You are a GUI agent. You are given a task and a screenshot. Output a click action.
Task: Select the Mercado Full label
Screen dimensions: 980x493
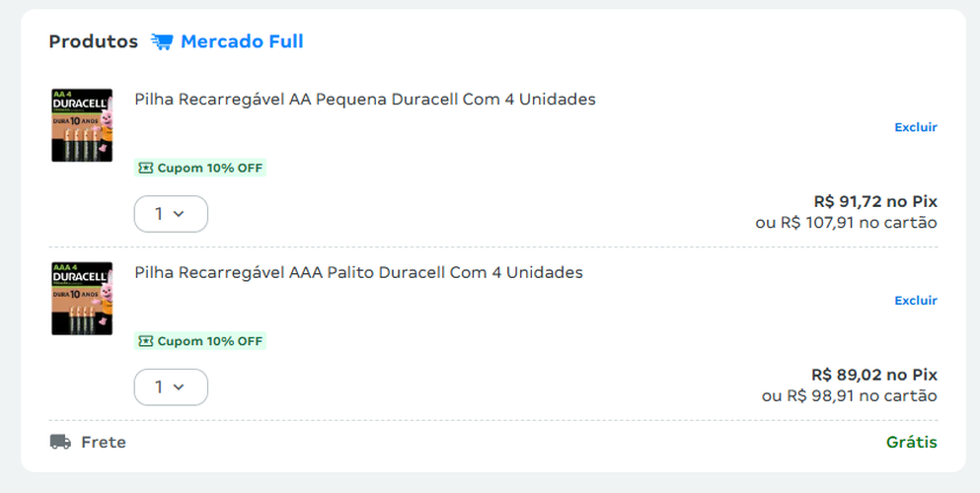(242, 41)
